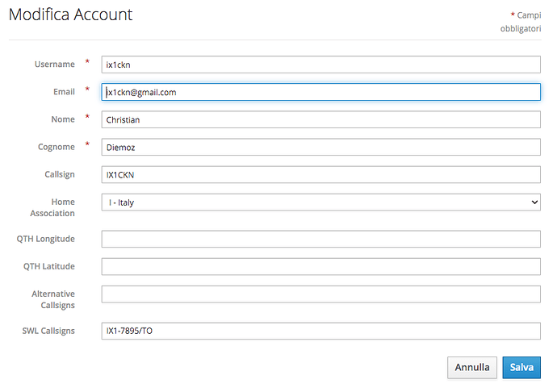Click the QTH Longitude label
The width and height of the screenshot is (557, 392).
tap(45, 239)
